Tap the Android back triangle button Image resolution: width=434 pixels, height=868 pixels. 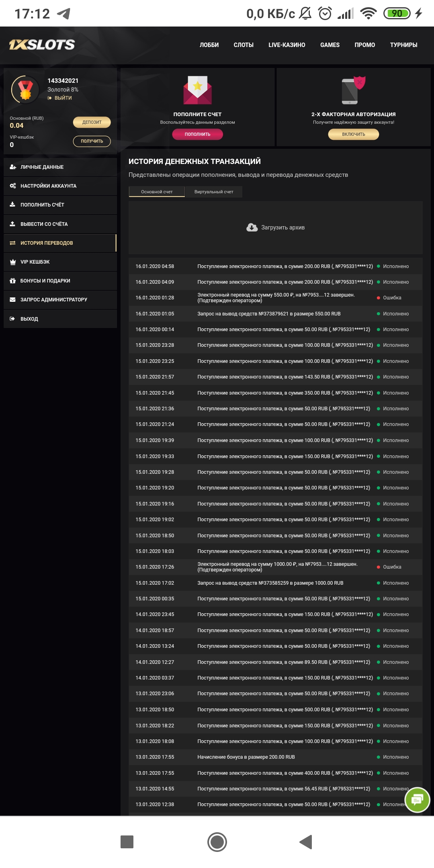tap(306, 842)
